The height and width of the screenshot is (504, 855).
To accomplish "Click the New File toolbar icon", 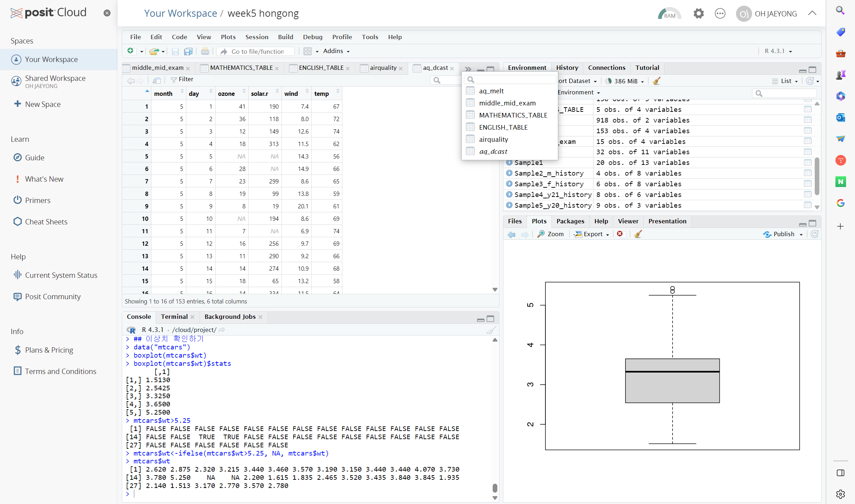I will (x=131, y=51).
